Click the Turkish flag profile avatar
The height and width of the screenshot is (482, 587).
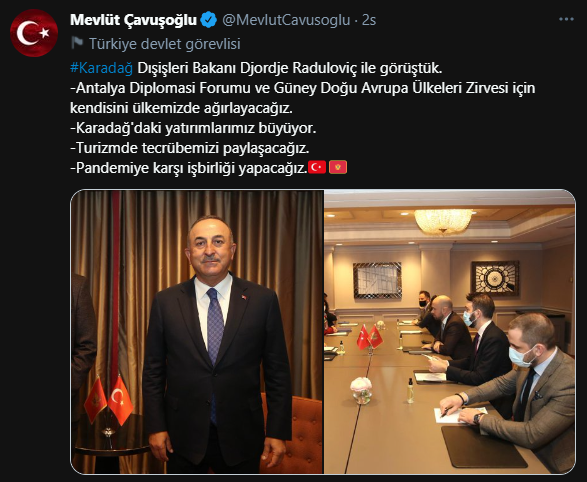(x=34, y=33)
